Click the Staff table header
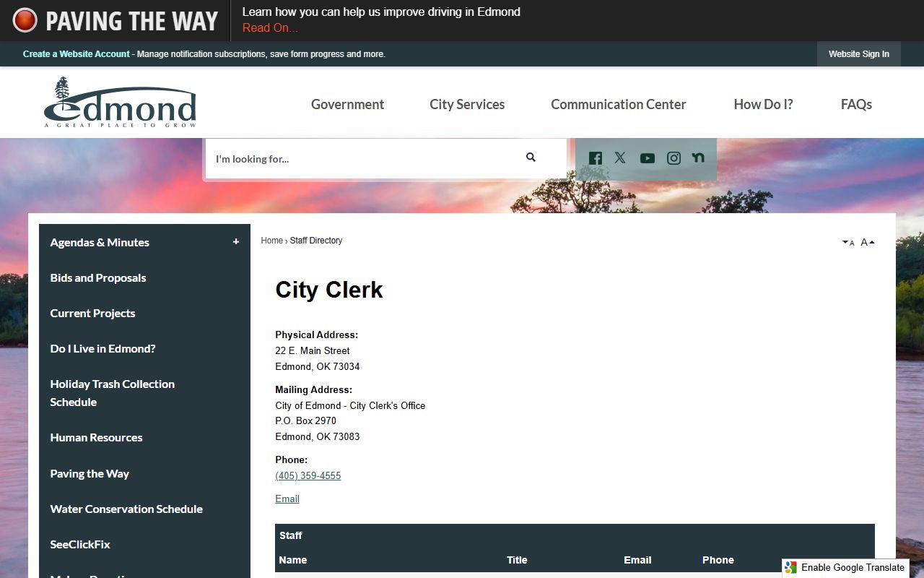This screenshot has height=578, width=924. pyautogui.click(x=291, y=535)
